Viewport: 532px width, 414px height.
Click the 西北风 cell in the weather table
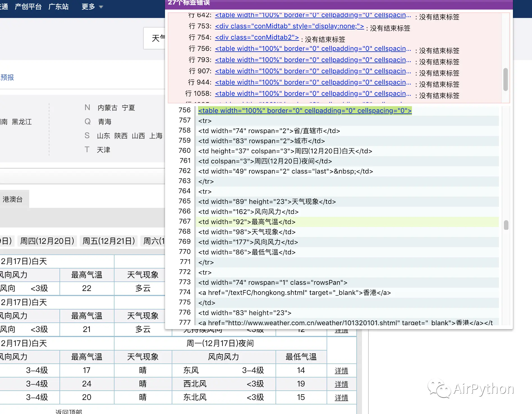coord(195,384)
